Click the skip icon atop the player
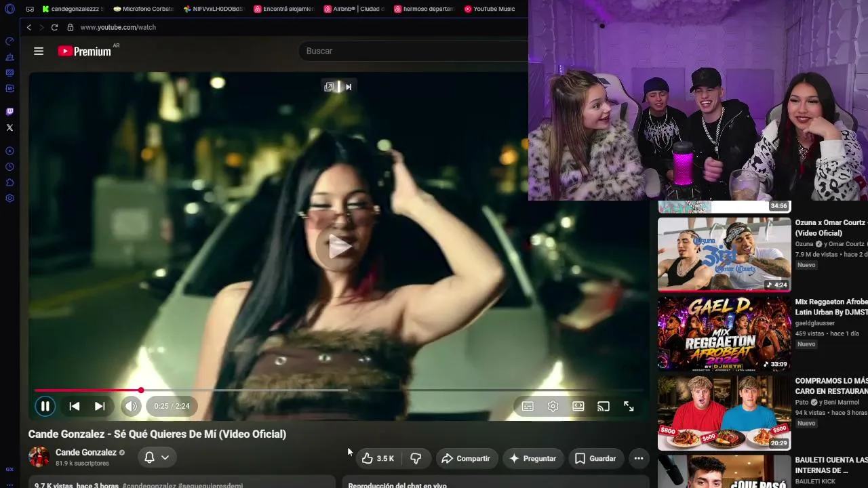The width and height of the screenshot is (868, 488). 349,87
